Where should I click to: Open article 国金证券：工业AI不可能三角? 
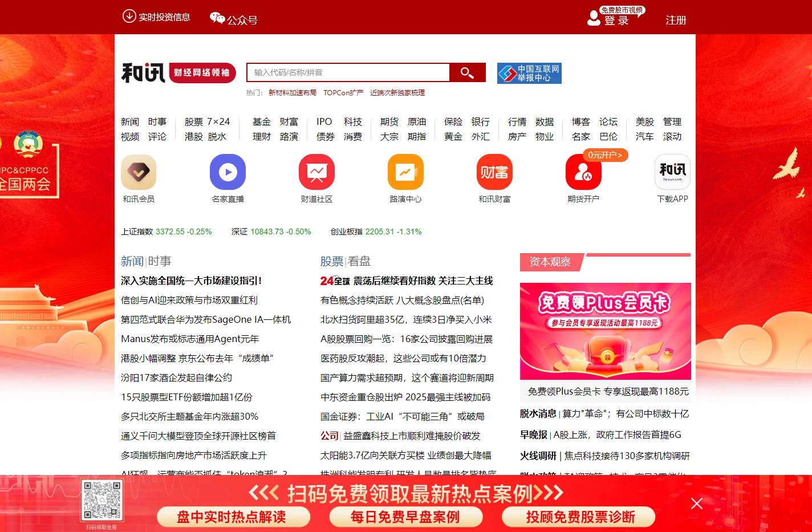[x=403, y=416]
